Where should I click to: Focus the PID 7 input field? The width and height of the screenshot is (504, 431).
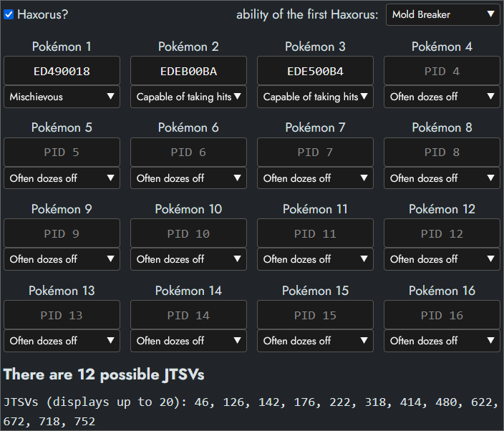(x=315, y=152)
